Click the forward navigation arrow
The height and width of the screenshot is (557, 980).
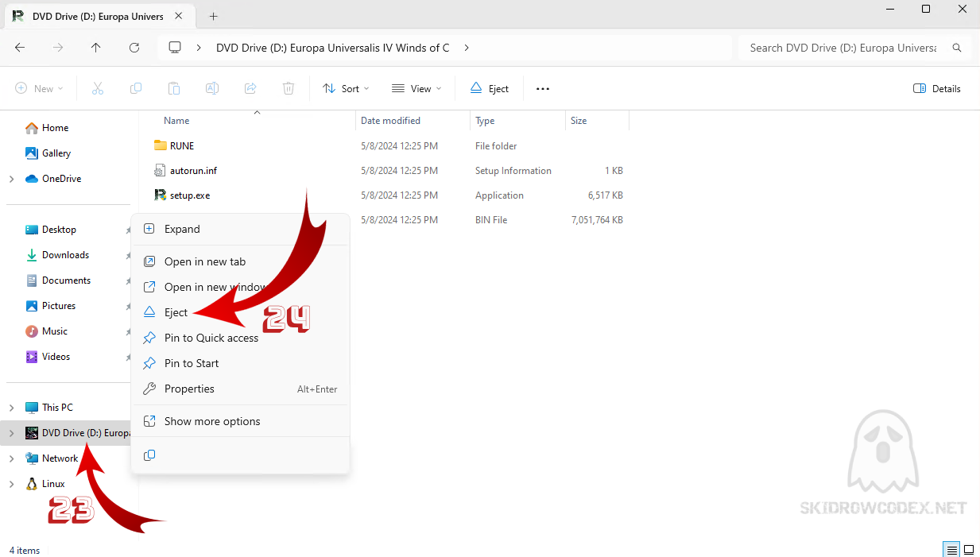[58, 48]
